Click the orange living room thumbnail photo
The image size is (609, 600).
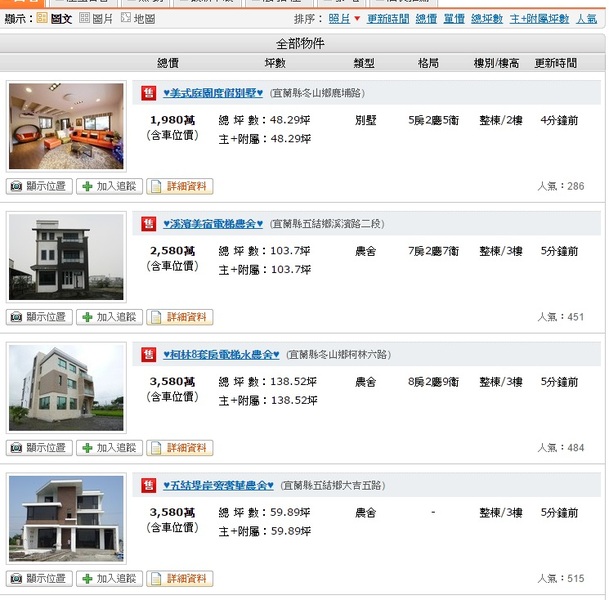(x=67, y=126)
